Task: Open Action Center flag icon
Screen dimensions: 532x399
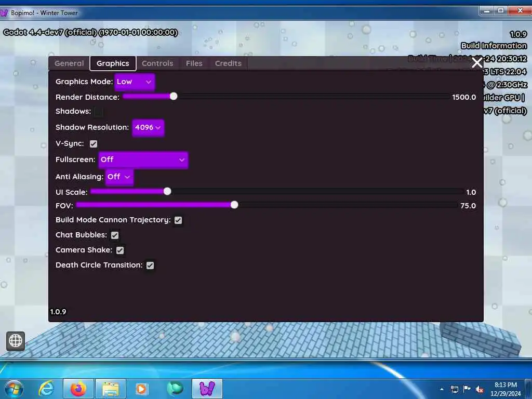Action: pos(467,389)
